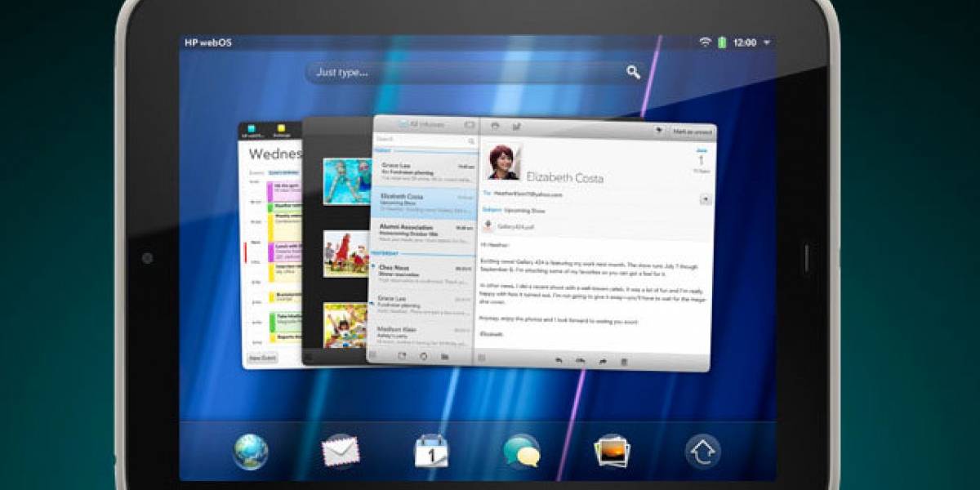Open the system menu arrow beside 12:00
This screenshot has width=980, height=490.
(768, 42)
